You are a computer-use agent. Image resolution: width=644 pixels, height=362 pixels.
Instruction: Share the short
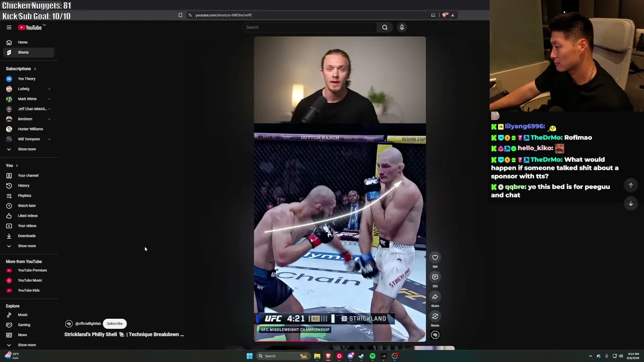pyautogui.click(x=435, y=297)
